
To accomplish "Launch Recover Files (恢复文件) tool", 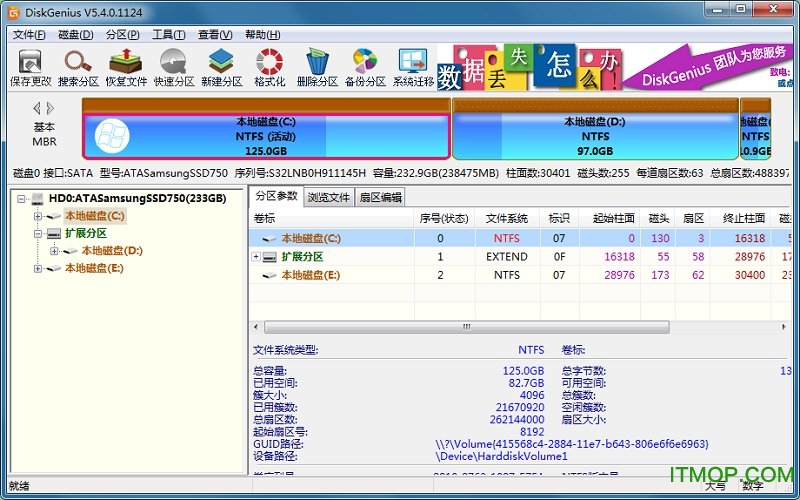I will pyautogui.click(x=126, y=67).
